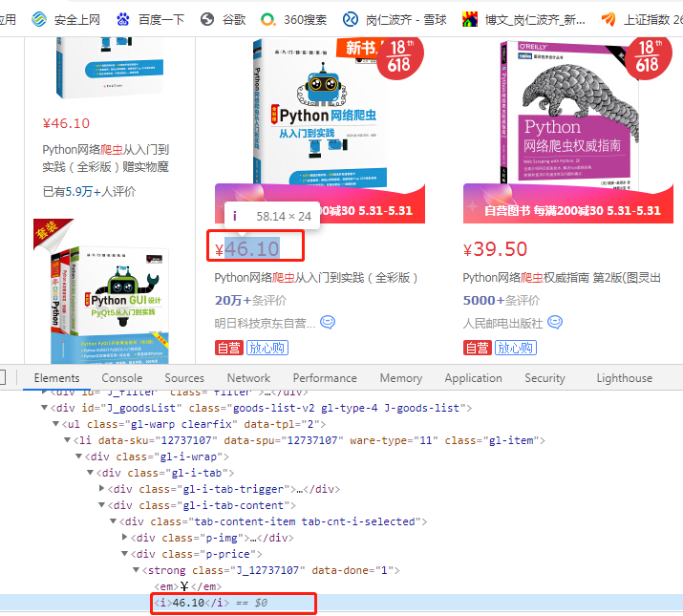Click the ¥39.50 price
This screenshot has height=616, width=683.
point(495,248)
